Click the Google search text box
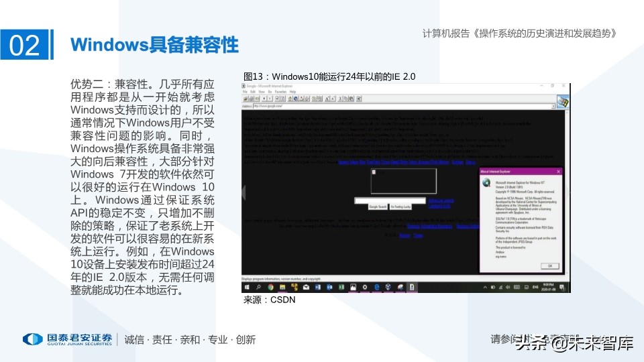Screen dimensions: 644x362 (390, 200)
